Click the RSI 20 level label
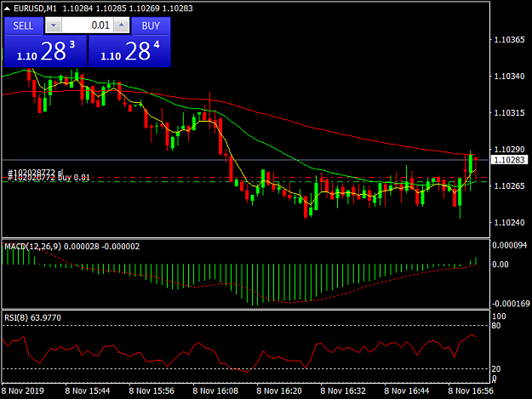Screen dimensions: 532x399 coord(496,369)
